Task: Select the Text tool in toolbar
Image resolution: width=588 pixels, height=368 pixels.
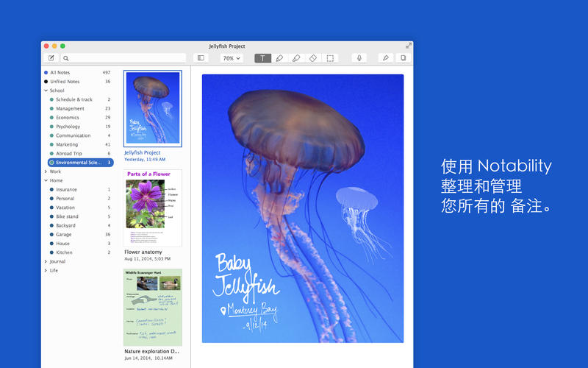Action: pyautogui.click(x=262, y=58)
